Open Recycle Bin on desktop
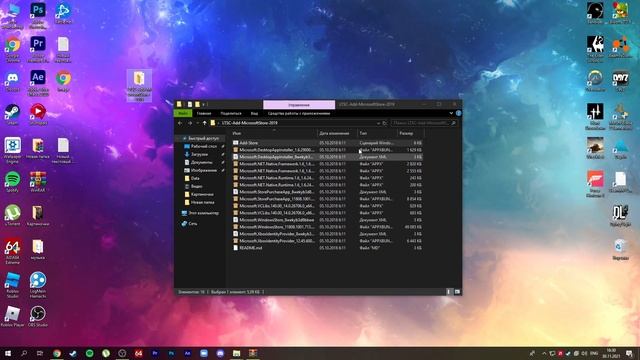The height and width of the screenshot is (360, 640). click(620, 250)
